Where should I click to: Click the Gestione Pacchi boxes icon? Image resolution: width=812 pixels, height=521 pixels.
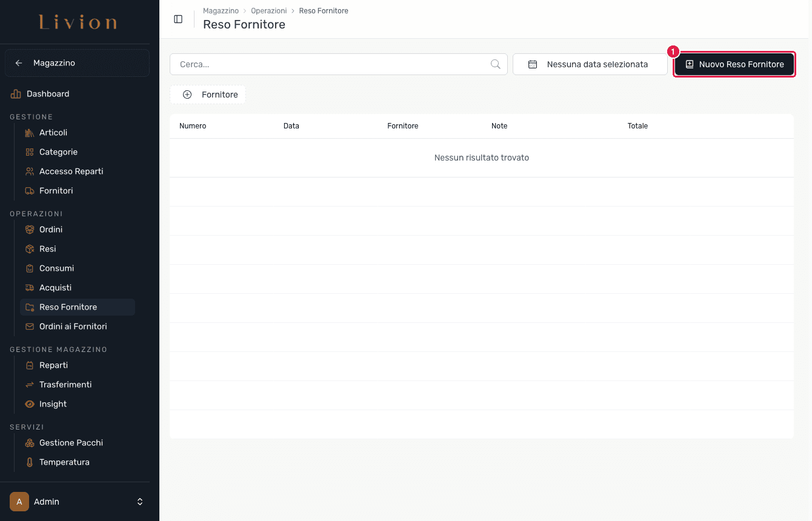[30, 443]
